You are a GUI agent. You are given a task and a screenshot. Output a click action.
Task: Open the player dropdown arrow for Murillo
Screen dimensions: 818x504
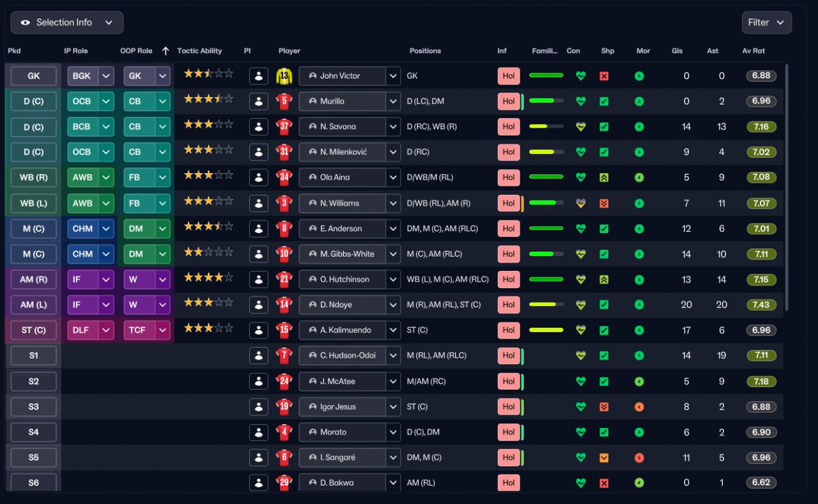point(393,101)
